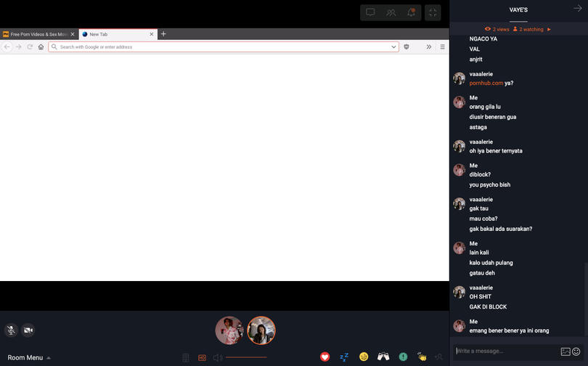
Task: Click my avatar beside 'diblock?' message
Action: tap(459, 170)
